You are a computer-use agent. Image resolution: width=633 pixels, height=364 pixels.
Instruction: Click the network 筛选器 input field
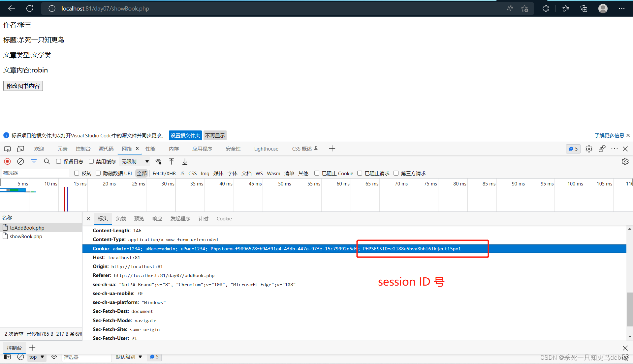(x=35, y=173)
